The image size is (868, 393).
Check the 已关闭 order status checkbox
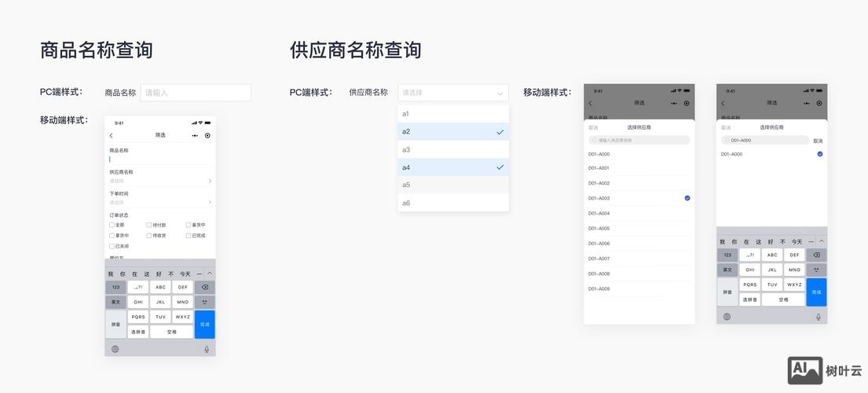(x=112, y=246)
